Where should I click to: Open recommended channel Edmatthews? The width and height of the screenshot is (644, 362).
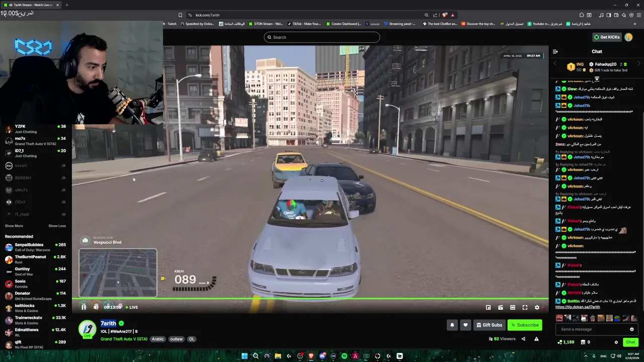point(35,332)
